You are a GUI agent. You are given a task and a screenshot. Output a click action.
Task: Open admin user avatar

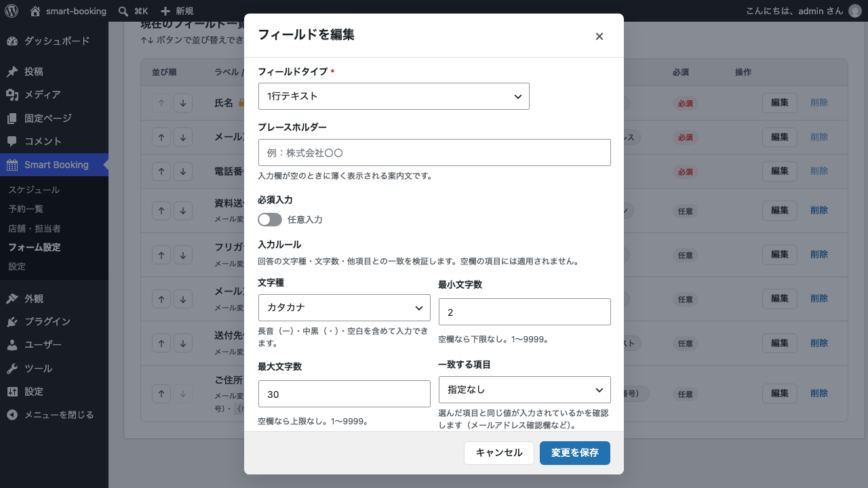[x=854, y=11]
